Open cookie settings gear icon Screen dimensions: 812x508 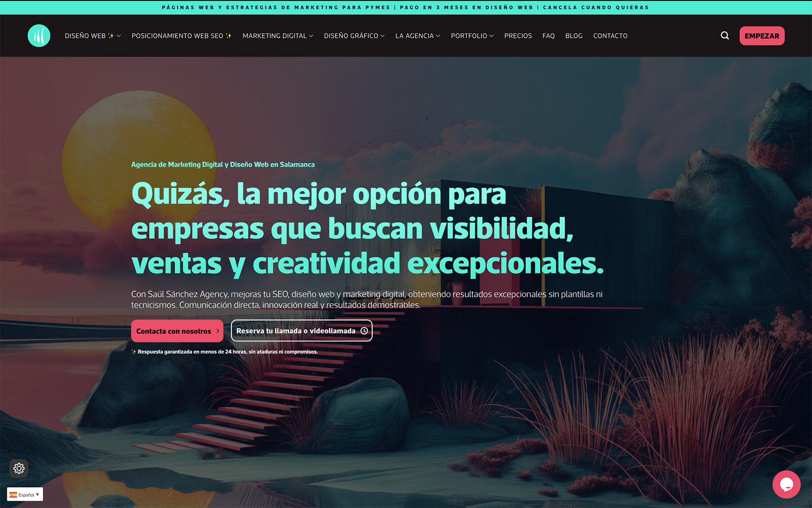tap(19, 468)
